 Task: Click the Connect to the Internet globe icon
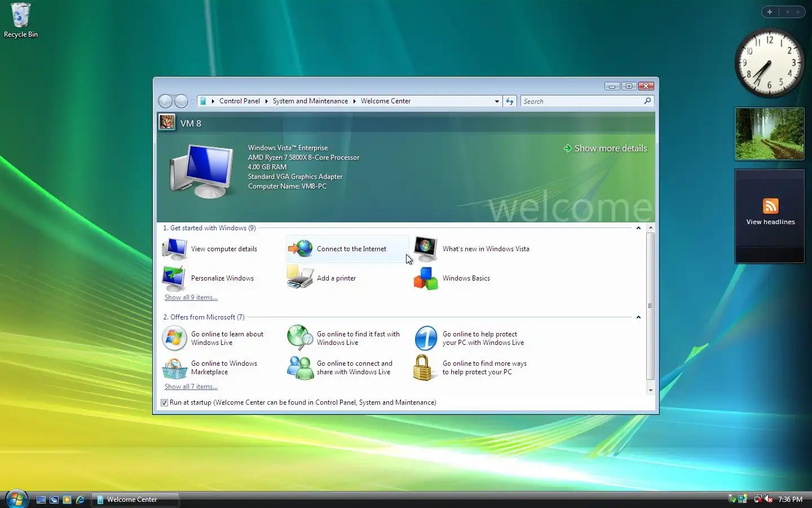tap(301, 248)
